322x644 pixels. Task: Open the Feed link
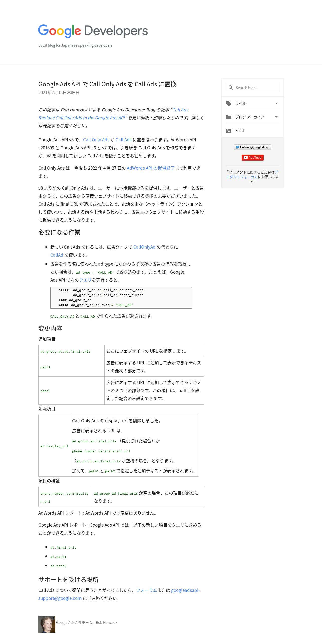pyautogui.click(x=239, y=131)
